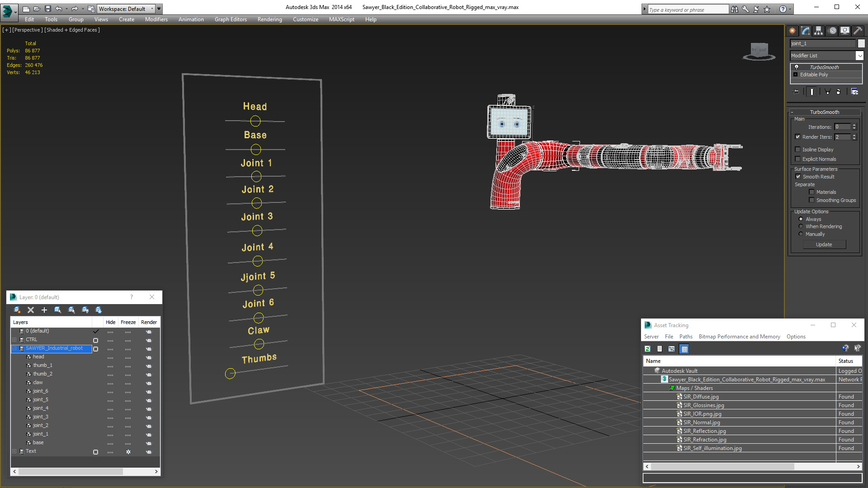Click the Shaded + Edged Faces viewport label

point(72,30)
